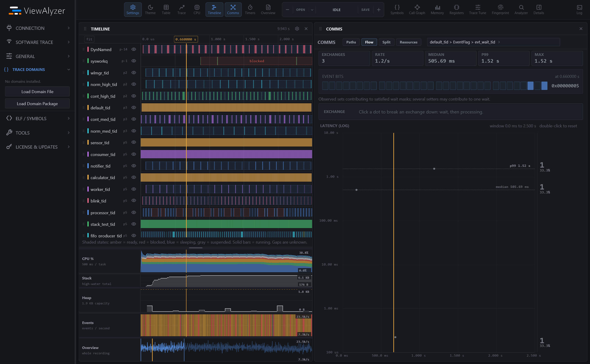590x364 pixels.
Task: Open the Registers panel icon
Action: coord(456,10)
